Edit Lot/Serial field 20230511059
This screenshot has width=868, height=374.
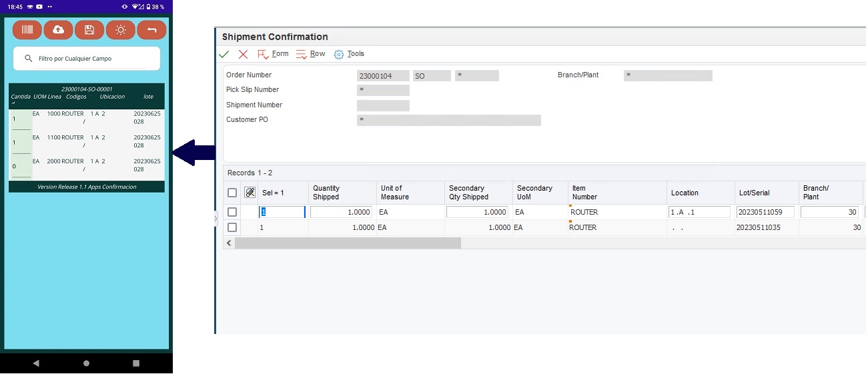tap(765, 212)
